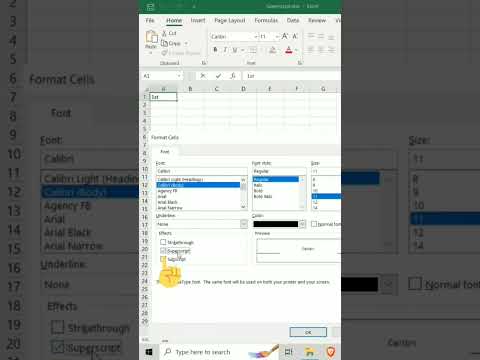Click the red Font Color icon

coord(289,50)
